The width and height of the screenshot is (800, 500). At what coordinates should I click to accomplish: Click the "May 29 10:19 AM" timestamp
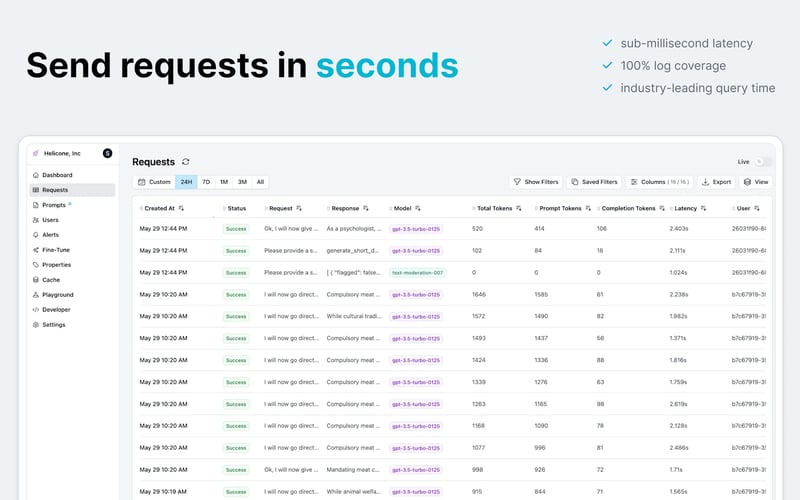pyautogui.click(x=163, y=491)
